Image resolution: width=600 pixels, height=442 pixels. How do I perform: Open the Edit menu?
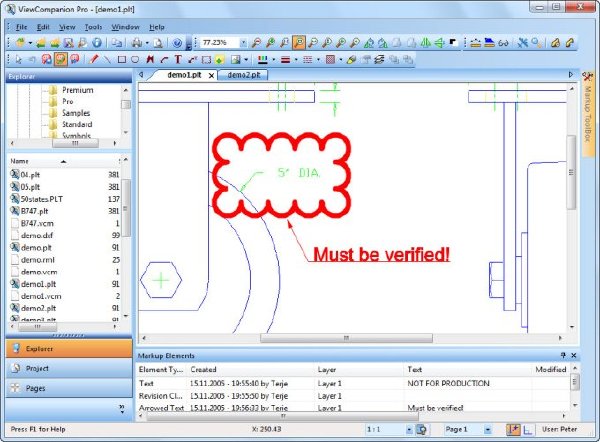coord(43,27)
